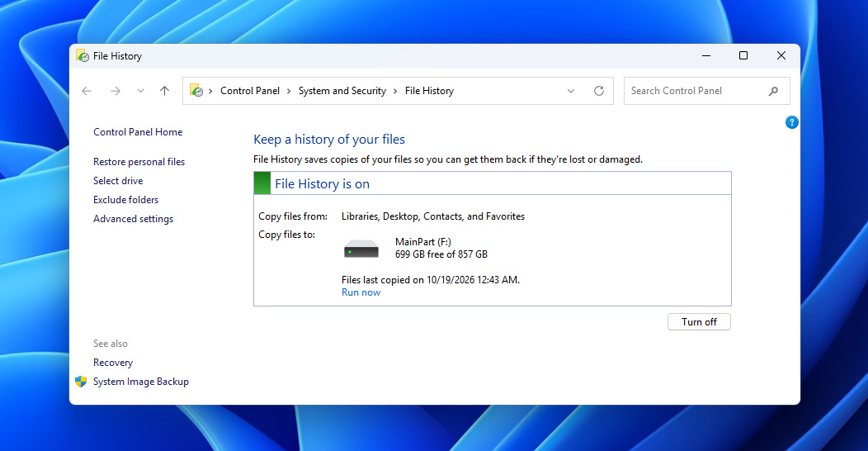Click the File History icon in address bar
The width and height of the screenshot is (868, 451).
point(196,90)
